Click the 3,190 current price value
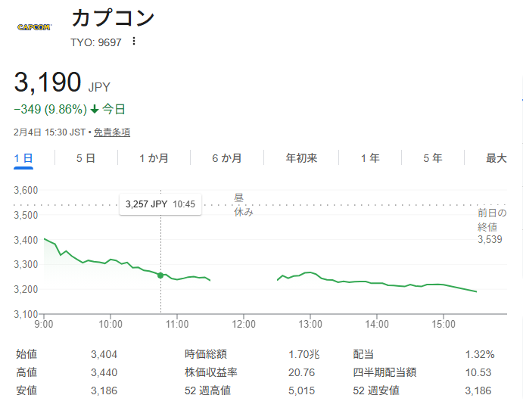This screenshot has width=523, height=420. pos(48,82)
